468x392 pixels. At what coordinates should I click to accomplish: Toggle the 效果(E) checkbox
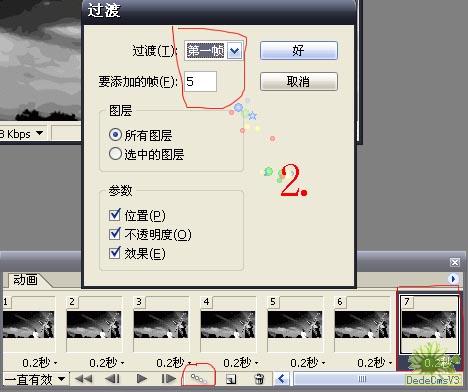coord(115,253)
